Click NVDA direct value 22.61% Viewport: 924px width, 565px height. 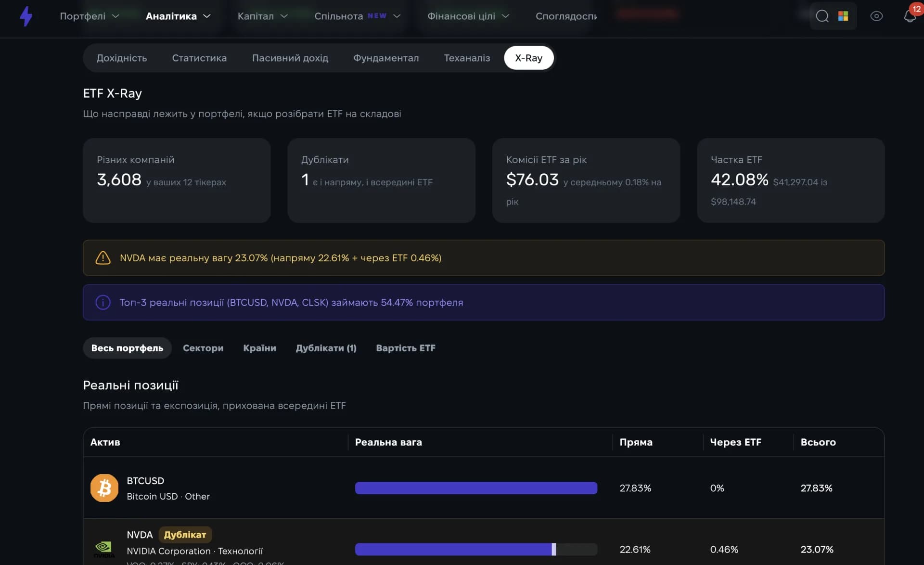pyautogui.click(x=635, y=549)
